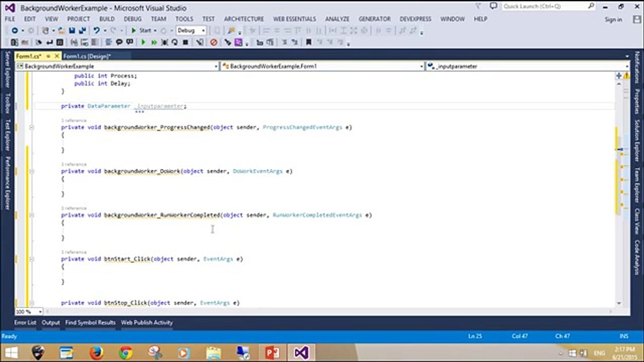Show the Solution Explorer side tab
Screen dimensions: 644x362
click(x=637, y=140)
